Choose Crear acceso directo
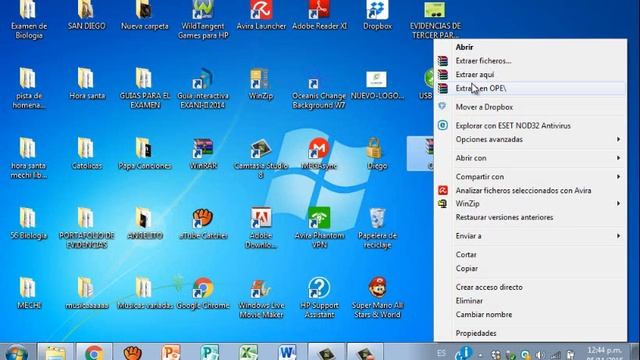Image resolution: width=640 pixels, height=360 pixels. [x=531, y=287]
